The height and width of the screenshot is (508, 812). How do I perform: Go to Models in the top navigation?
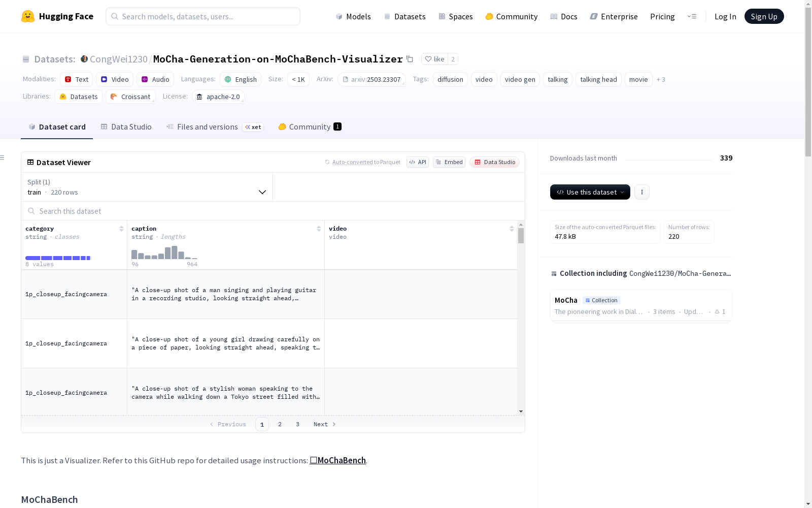pos(353,16)
